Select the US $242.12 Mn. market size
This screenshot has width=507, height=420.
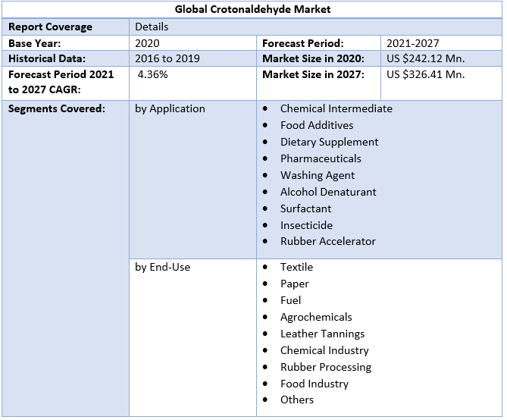pos(425,58)
